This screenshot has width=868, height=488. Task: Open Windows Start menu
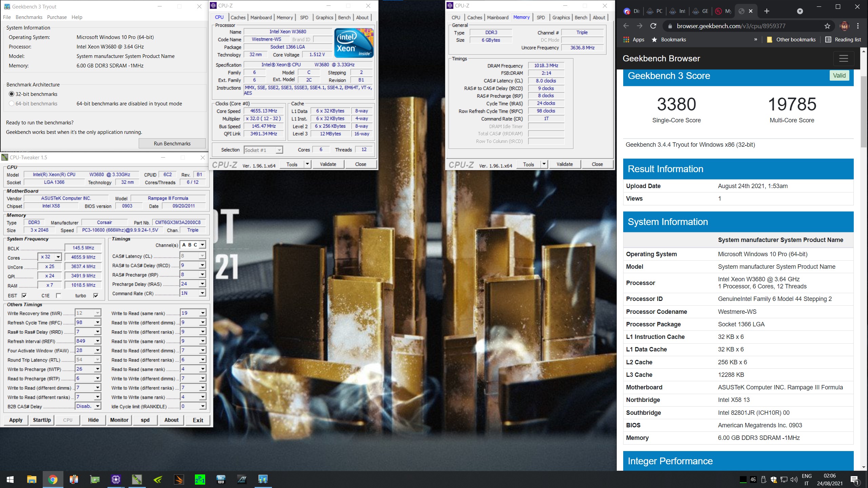click(10, 480)
